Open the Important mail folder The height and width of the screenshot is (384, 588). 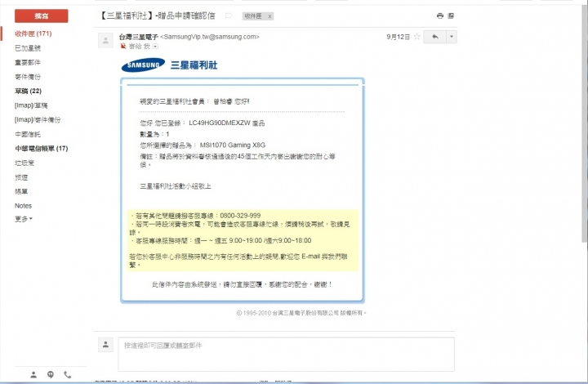pos(28,62)
